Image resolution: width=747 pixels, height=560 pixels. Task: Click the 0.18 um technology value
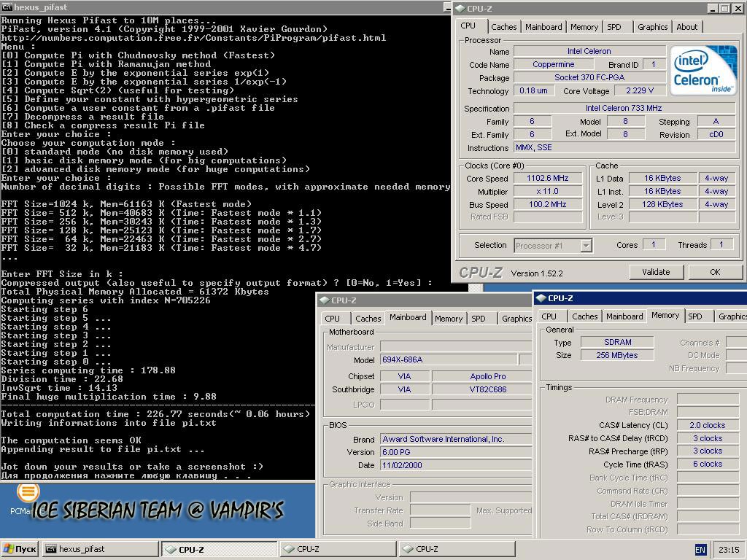(x=533, y=90)
